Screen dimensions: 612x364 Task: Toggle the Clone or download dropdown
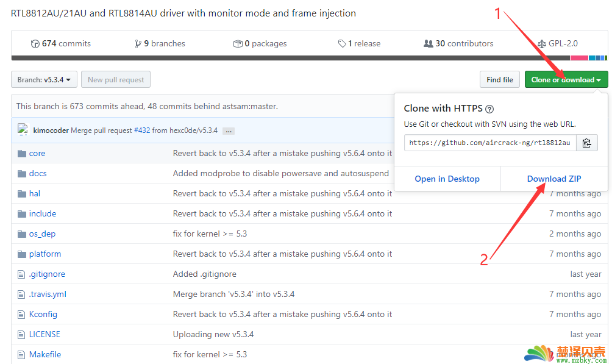566,80
